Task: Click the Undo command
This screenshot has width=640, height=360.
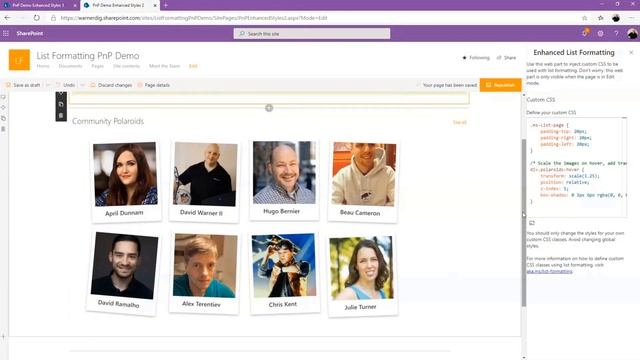Action: point(65,85)
